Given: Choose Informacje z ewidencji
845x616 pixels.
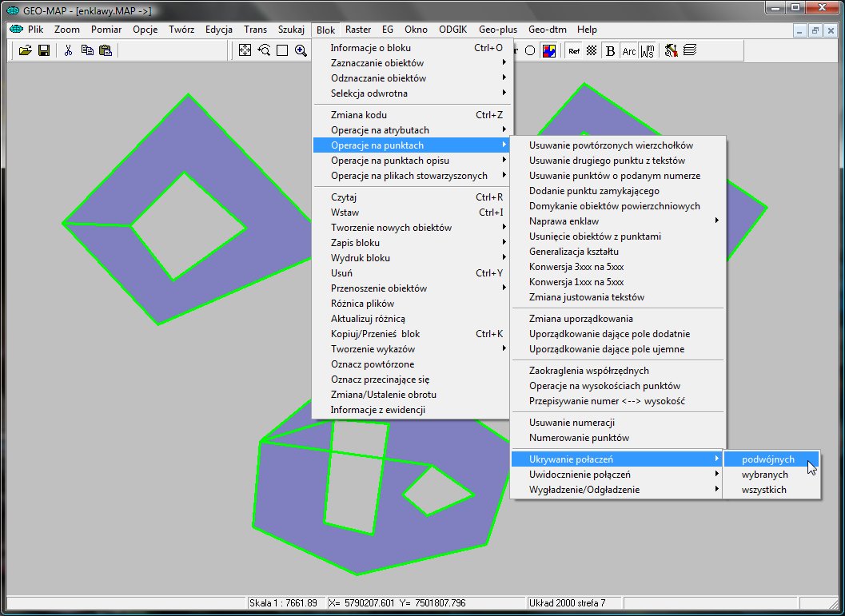Looking at the screenshot, I should [412, 410].
